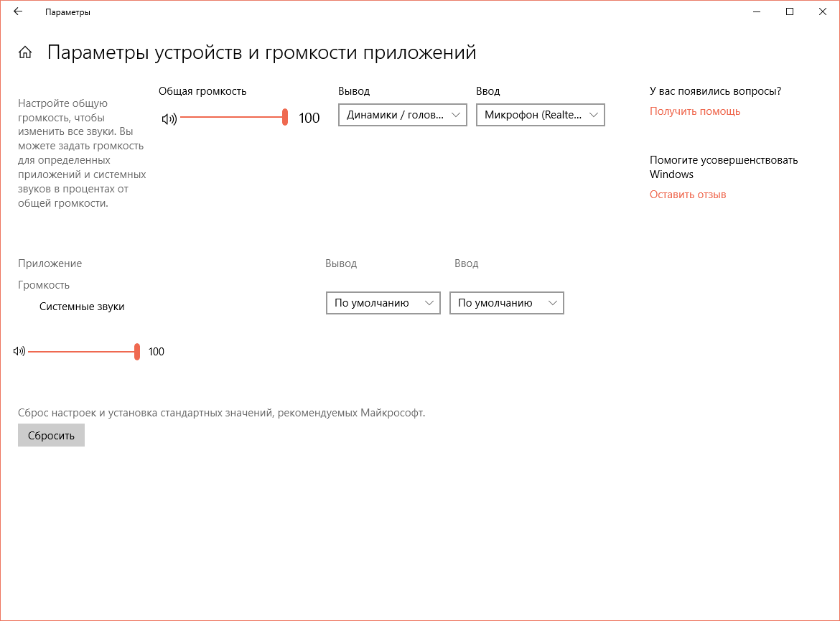Click the Системные звуки label
The height and width of the screenshot is (621, 840).
82,307
